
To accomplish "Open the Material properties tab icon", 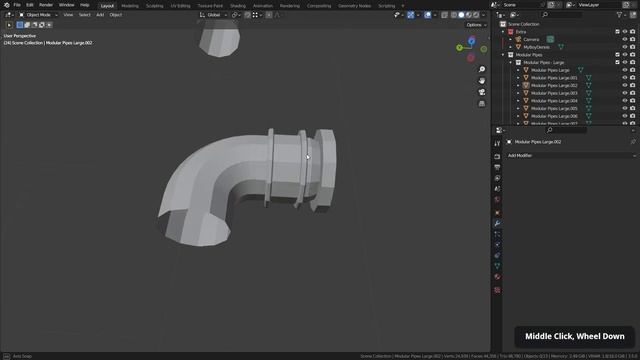I will coord(497,277).
